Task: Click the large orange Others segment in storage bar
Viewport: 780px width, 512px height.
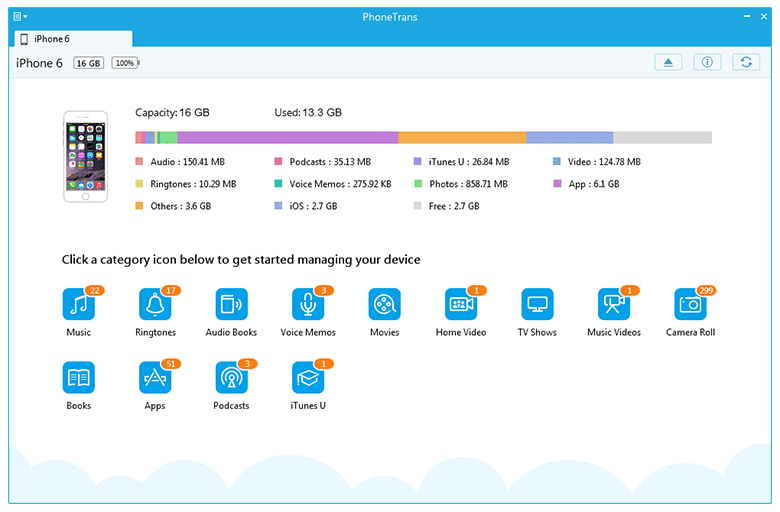Action: (x=462, y=137)
